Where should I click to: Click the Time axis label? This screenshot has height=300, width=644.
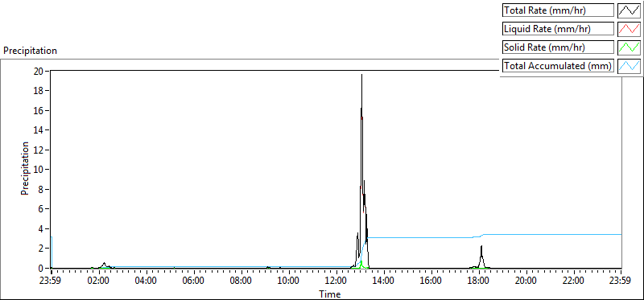(x=330, y=294)
